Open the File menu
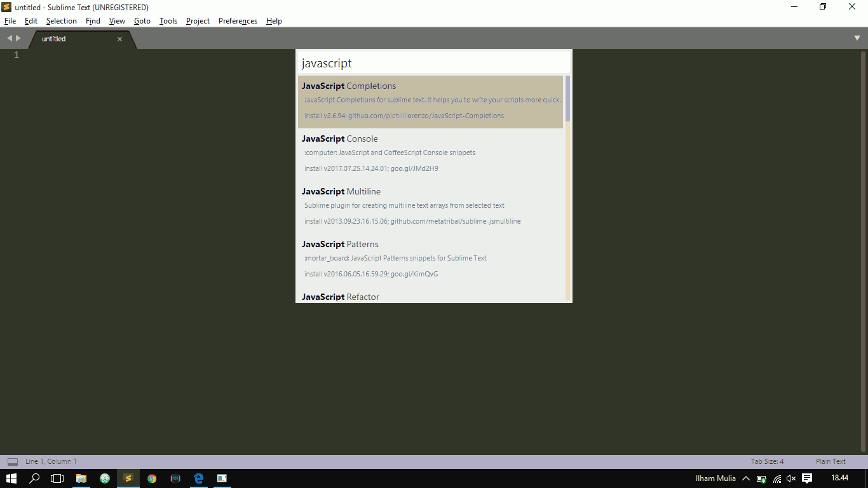 10,21
